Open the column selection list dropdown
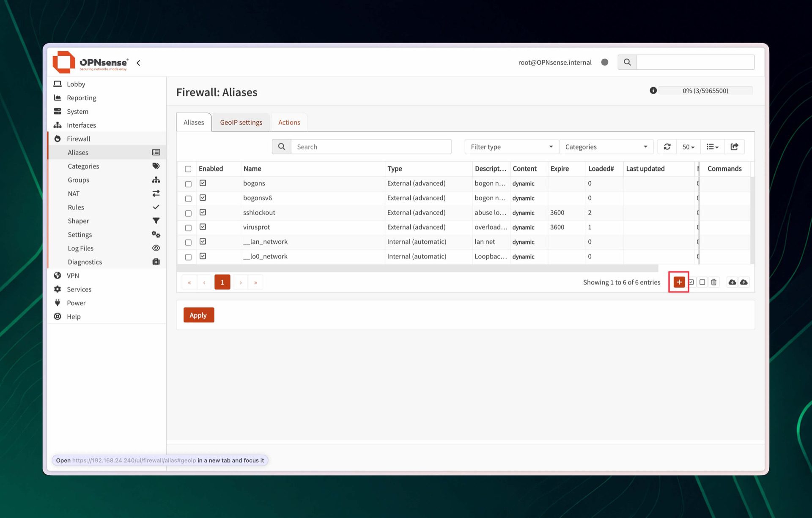 713,147
